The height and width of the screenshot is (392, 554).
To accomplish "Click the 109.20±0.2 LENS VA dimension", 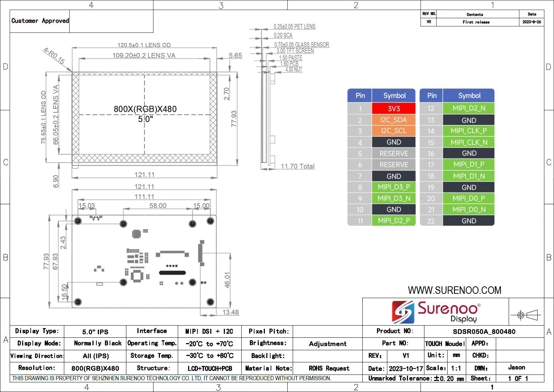I will point(144,56).
